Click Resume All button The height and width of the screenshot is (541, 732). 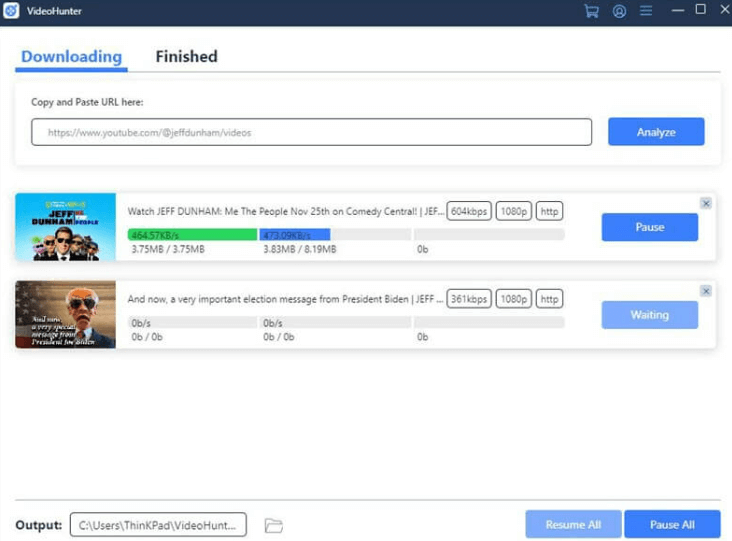(573, 524)
